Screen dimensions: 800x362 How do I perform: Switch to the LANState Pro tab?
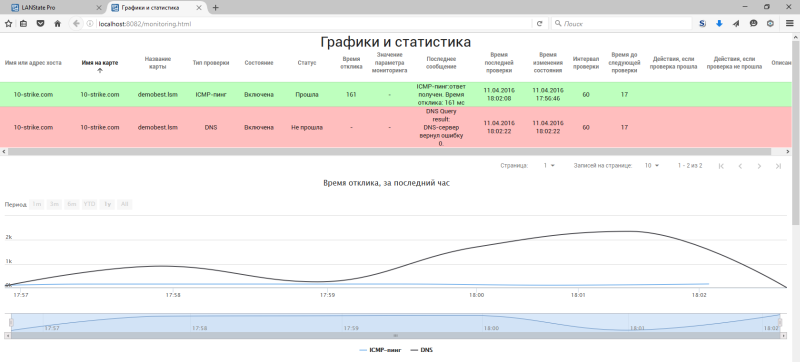point(55,8)
